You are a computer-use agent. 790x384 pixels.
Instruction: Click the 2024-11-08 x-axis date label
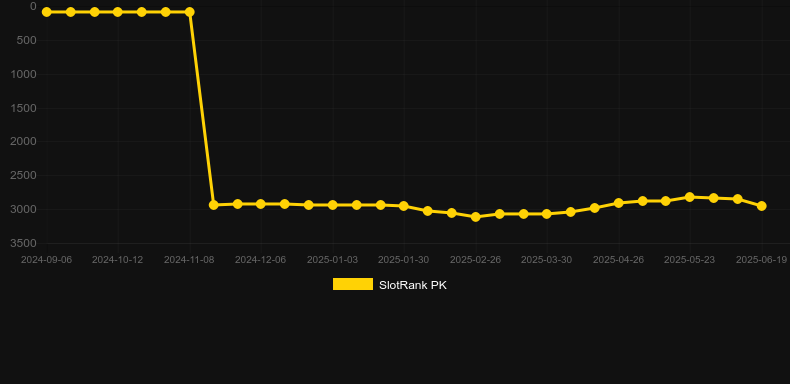(x=189, y=260)
